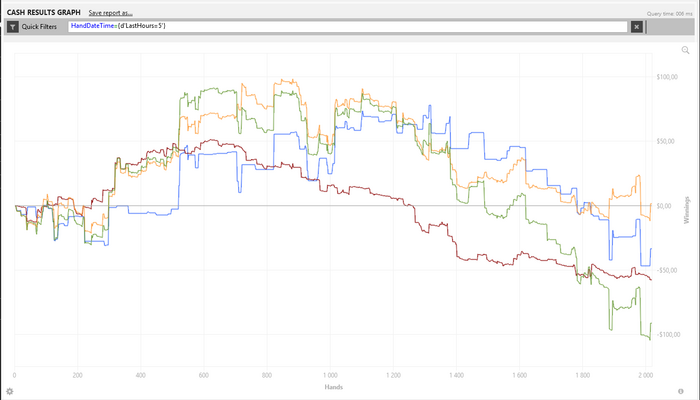
Task: Click the -$100,00 y-axis label
Action: point(668,334)
